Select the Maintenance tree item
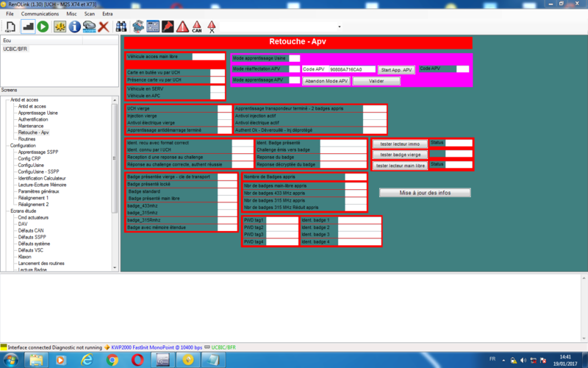The width and height of the screenshot is (588, 368). [x=31, y=126]
